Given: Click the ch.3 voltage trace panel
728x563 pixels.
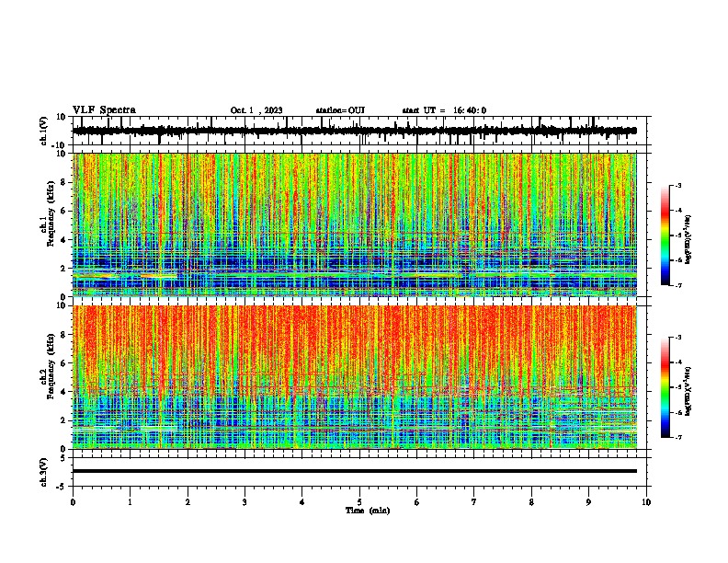Looking at the screenshot, I should (x=361, y=472).
